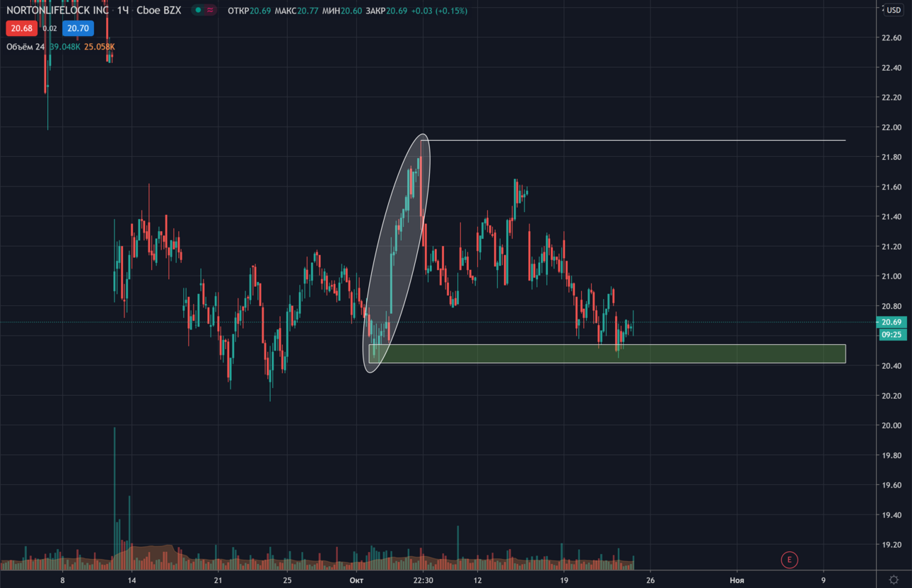Click the 20.40 price scale label

tap(891, 366)
